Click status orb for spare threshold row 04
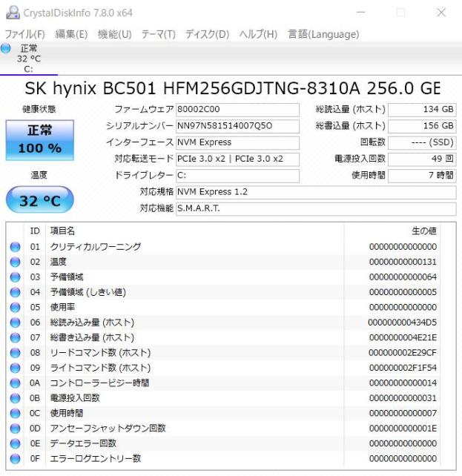Screen dimensions: 462x476 click(x=15, y=292)
